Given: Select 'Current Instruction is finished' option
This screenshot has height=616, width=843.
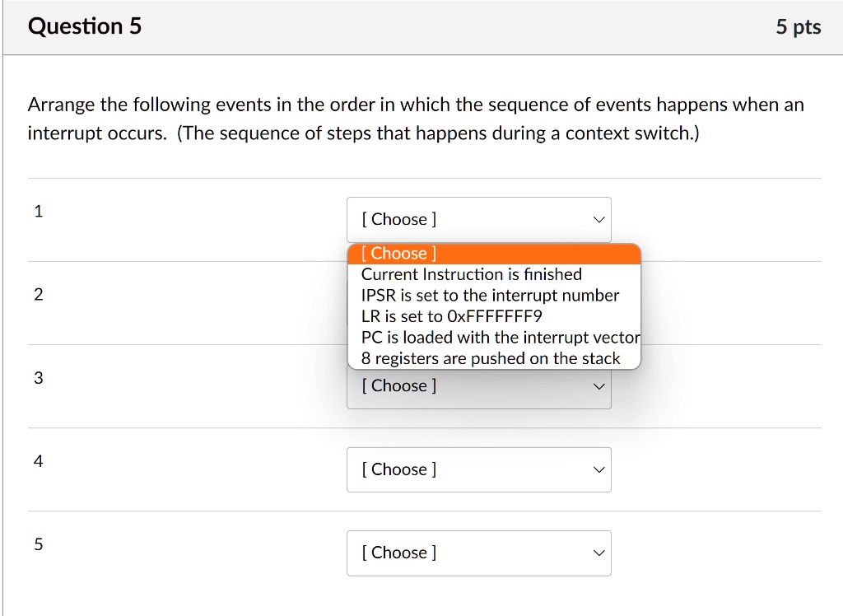Looking at the screenshot, I should [x=471, y=274].
